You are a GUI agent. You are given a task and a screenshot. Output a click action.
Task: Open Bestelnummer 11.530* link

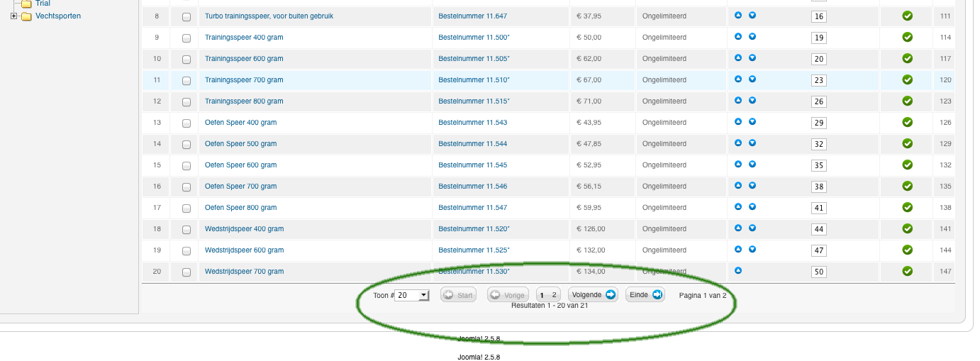474,271
